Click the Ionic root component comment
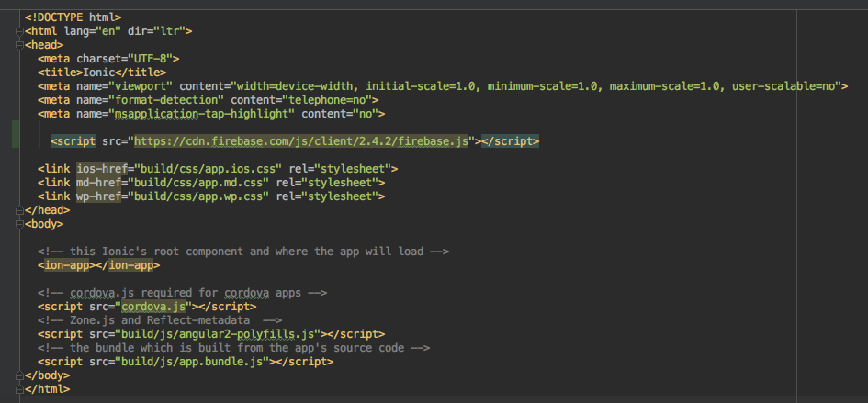868x403 pixels. pos(243,252)
